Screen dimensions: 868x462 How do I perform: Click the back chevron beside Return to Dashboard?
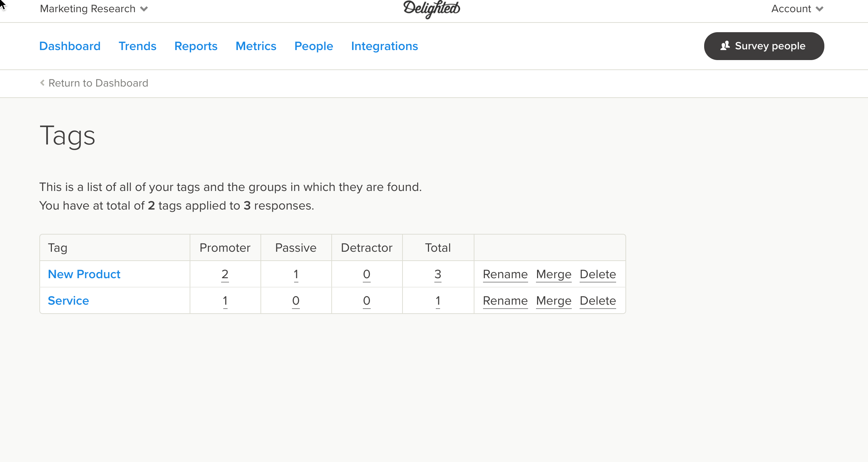[x=42, y=83]
